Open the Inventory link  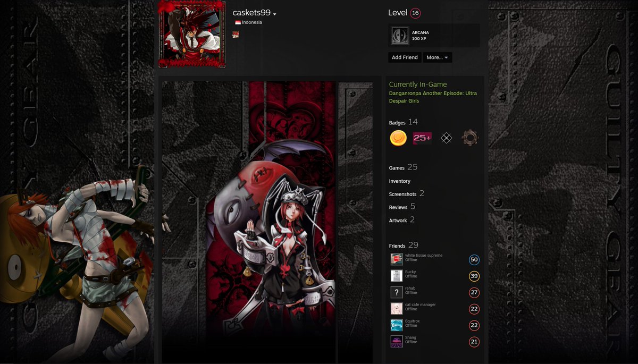click(400, 181)
